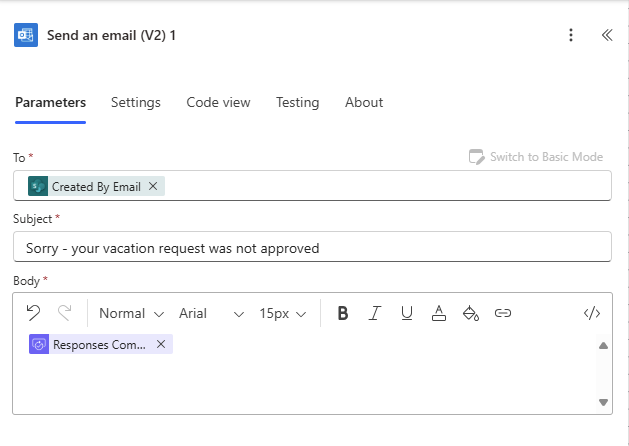Open the three-dot more options menu
This screenshot has width=629, height=446.
[571, 35]
